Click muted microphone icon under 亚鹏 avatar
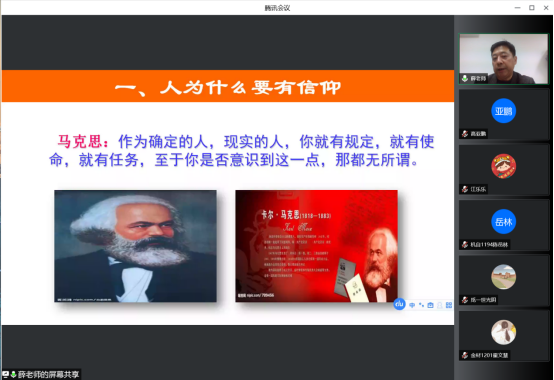The height and width of the screenshot is (380, 554). [465, 133]
